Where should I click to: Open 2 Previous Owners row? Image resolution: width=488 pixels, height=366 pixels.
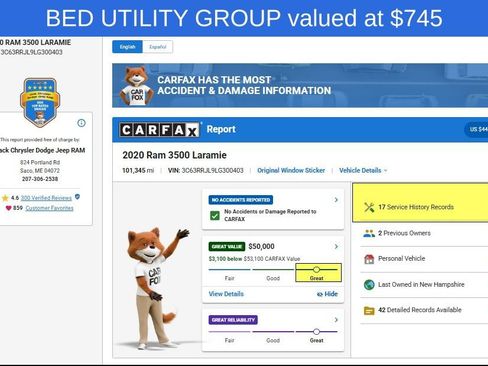click(424, 233)
